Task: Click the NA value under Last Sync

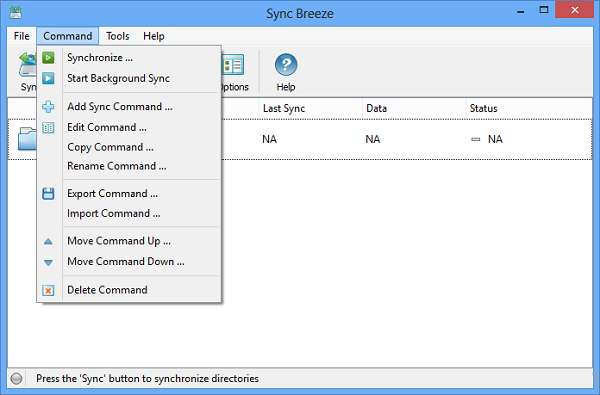Action: (x=269, y=139)
